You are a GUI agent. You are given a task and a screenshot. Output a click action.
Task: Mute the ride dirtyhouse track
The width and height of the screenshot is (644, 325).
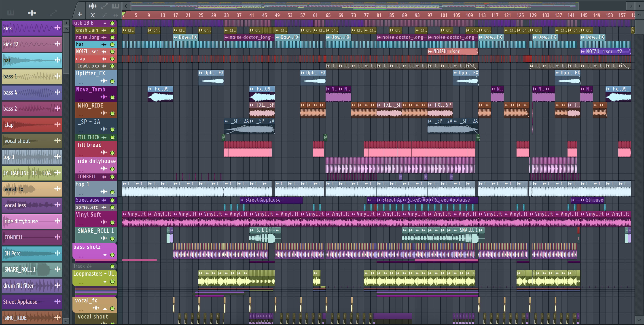click(112, 169)
